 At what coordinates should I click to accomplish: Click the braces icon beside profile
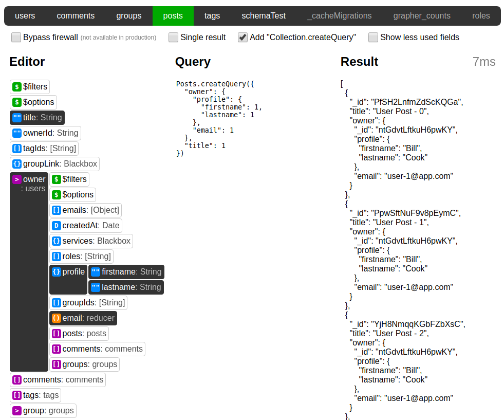click(56, 272)
